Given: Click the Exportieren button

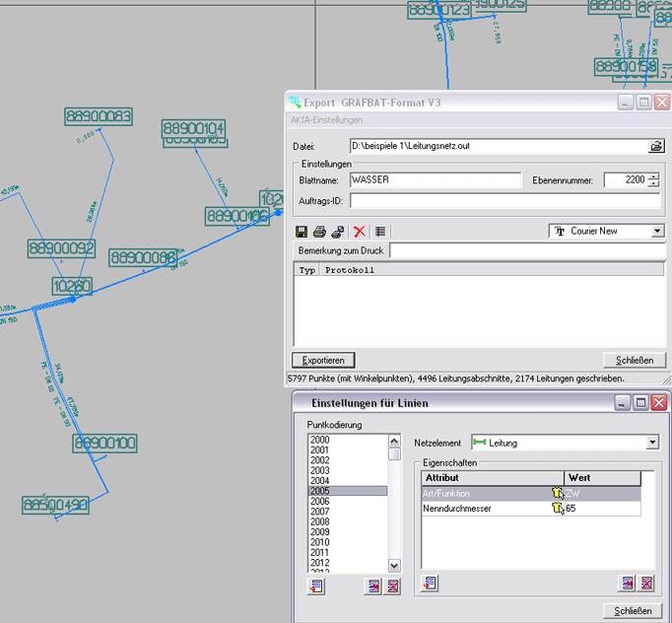Looking at the screenshot, I should pos(323,360).
